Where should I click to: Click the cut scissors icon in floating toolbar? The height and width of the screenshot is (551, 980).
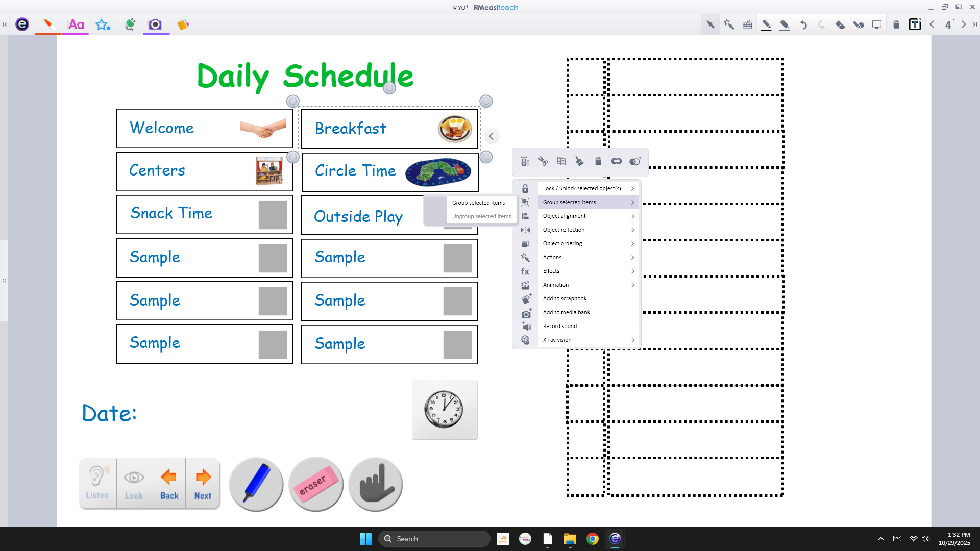tap(543, 161)
